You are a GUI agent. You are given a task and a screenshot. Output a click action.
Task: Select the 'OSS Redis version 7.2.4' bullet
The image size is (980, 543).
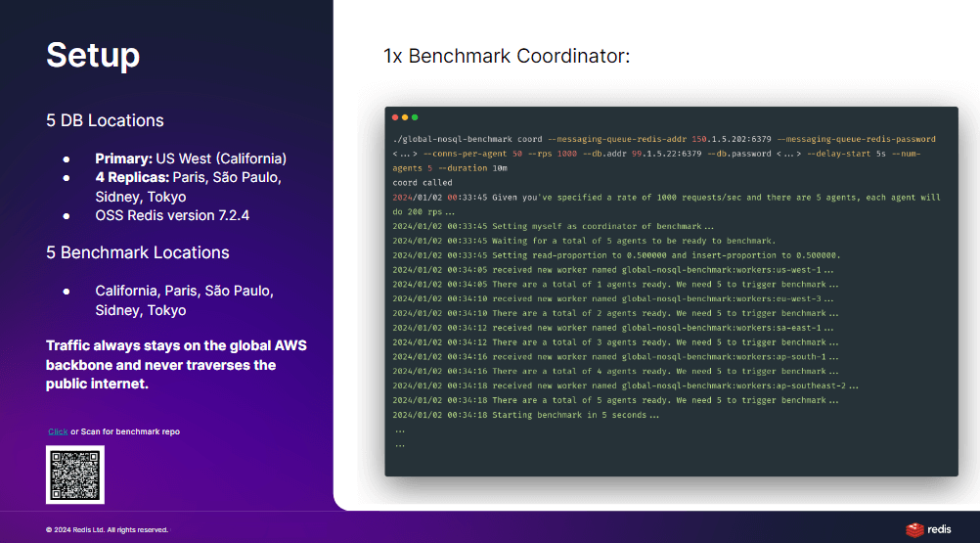tap(172, 215)
